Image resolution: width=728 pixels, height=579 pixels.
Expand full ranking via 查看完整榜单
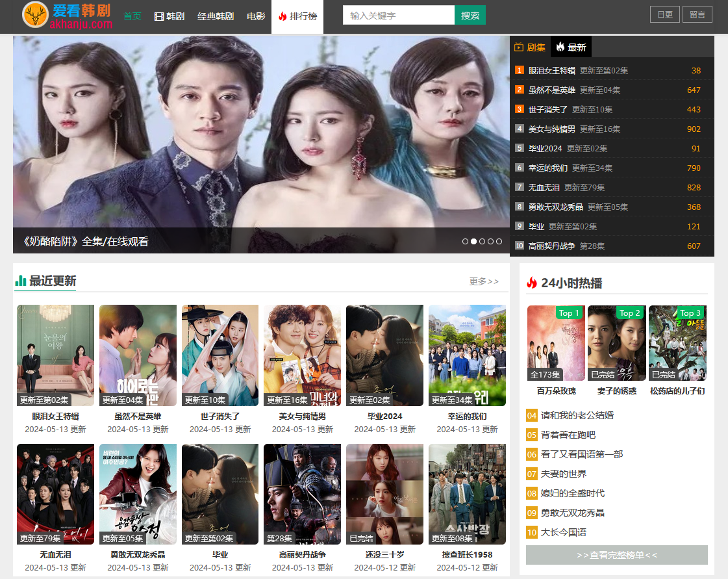click(616, 555)
